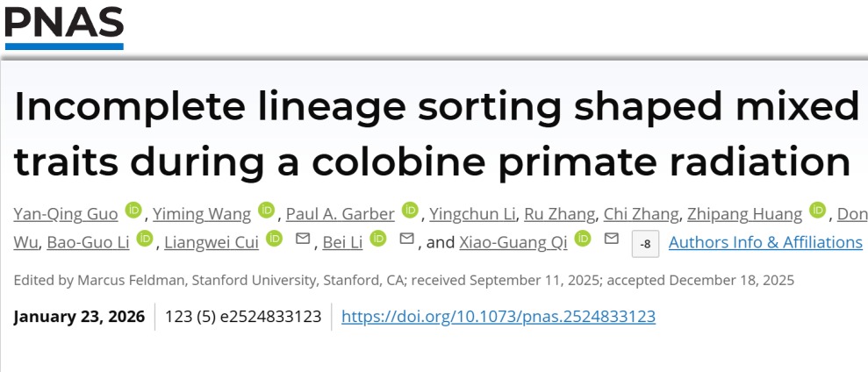Open author Yan-Qing Guo's name link

pos(66,213)
